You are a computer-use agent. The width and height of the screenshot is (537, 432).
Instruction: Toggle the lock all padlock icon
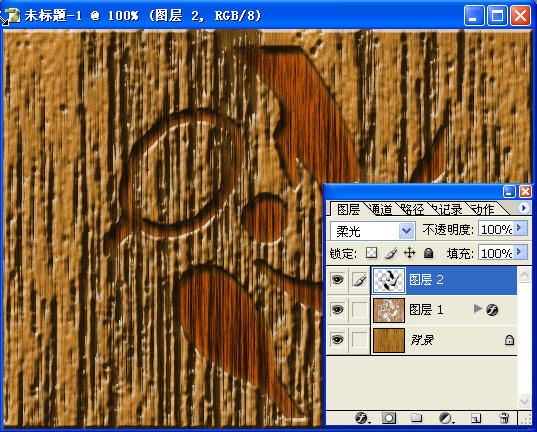click(x=428, y=253)
